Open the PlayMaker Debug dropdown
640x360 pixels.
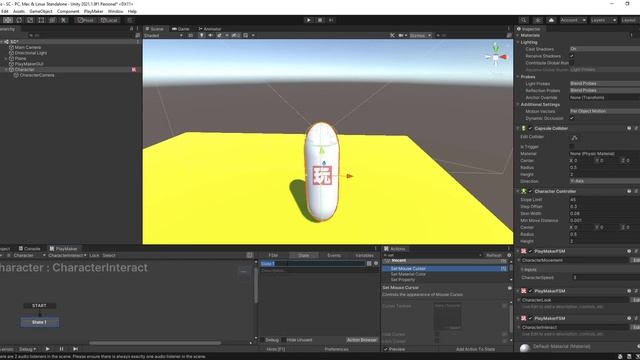point(27,349)
